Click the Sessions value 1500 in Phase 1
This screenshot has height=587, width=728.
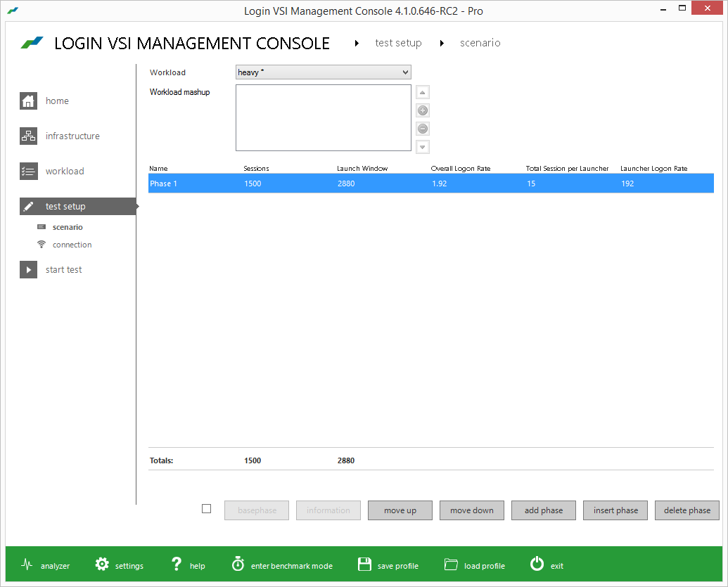point(253,183)
